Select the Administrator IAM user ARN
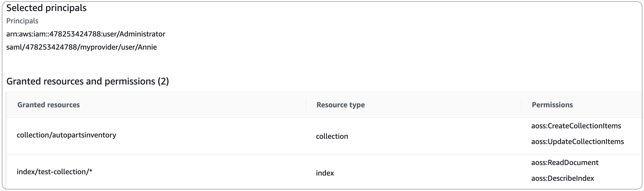 point(86,34)
